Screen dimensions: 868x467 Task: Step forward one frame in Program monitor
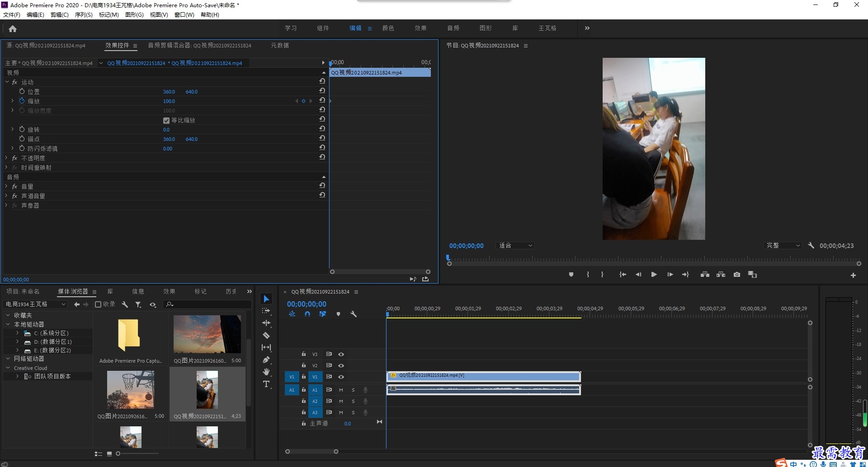[670, 275]
